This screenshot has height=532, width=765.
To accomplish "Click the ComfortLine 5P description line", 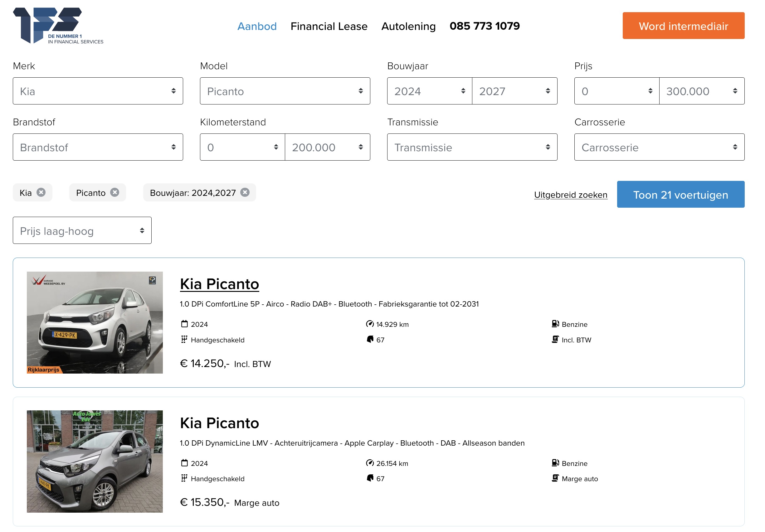I will coord(329,304).
